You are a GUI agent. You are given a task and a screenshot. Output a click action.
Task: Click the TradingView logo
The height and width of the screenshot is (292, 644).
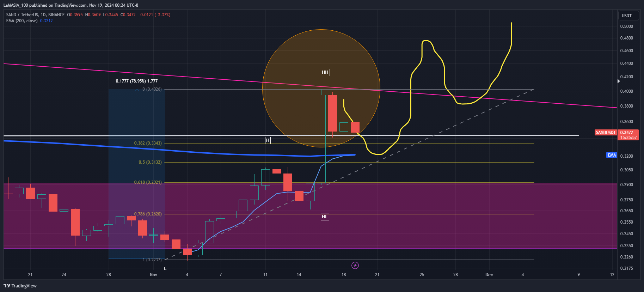click(x=20, y=286)
